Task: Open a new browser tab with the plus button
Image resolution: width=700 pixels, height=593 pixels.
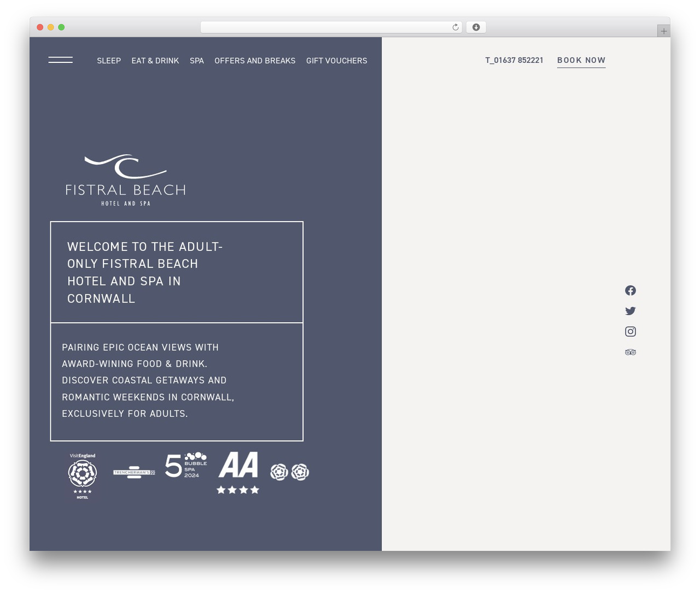Action: pyautogui.click(x=663, y=31)
